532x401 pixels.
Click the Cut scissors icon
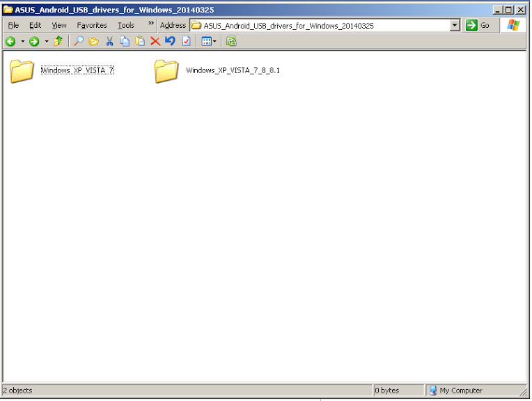[x=109, y=41]
